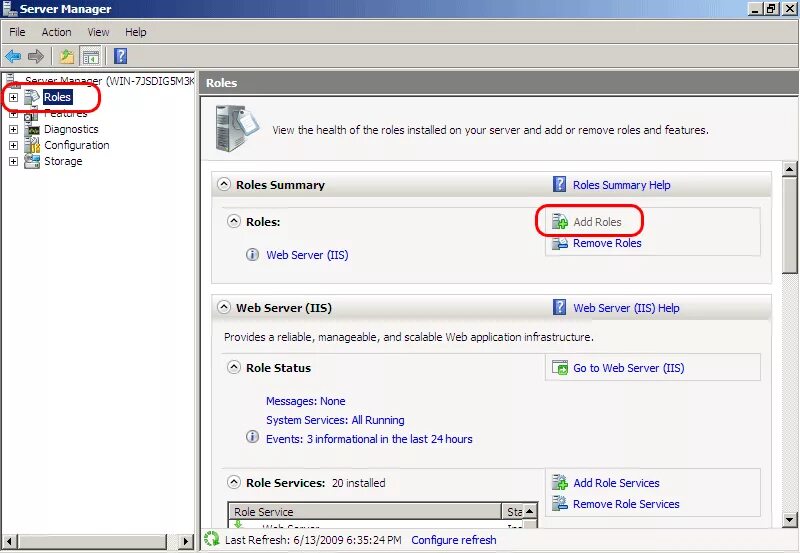Image resolution: width=800 pixels, height=553 pixels.
Task: Open the Action menu
Action: click(x=57, y=32)
